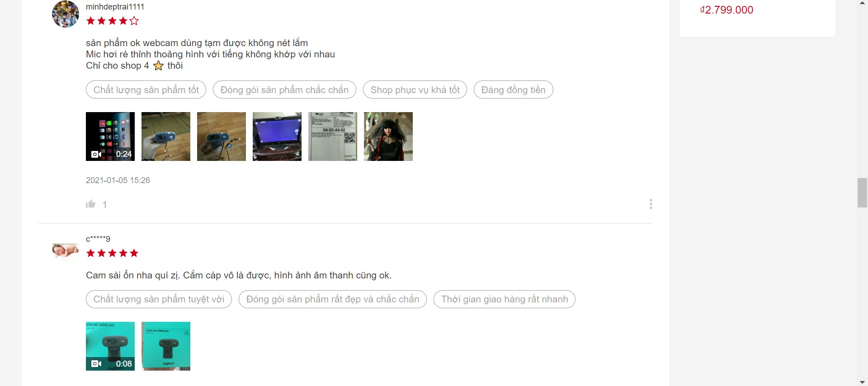This screenshot has height=386, width=868.
Task: Click minhdeptrai1111's profile avatar
Action: 66,14
